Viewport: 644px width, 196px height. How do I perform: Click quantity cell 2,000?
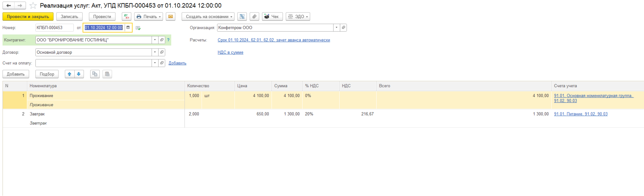click(193, 114)
